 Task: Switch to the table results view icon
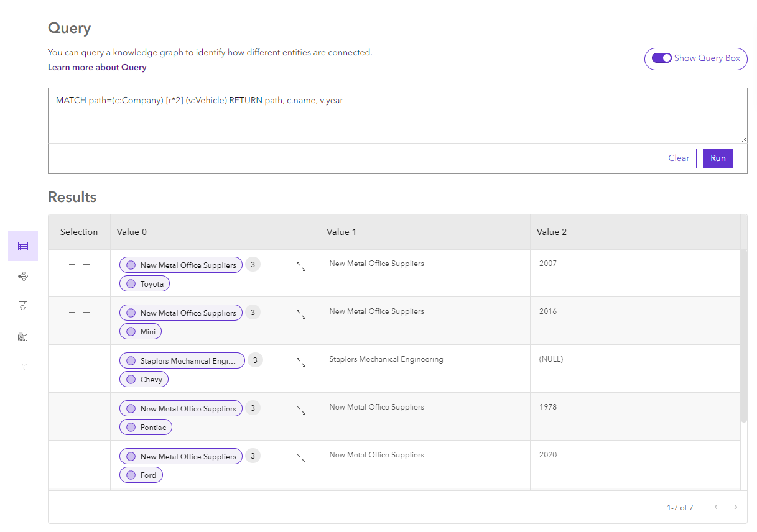click(x=23, y=246)
